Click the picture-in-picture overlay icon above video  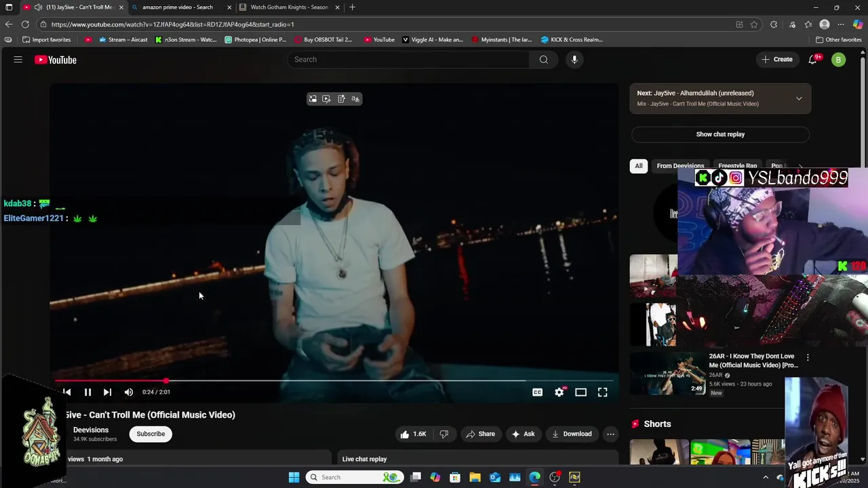click(x=313, y=99)
